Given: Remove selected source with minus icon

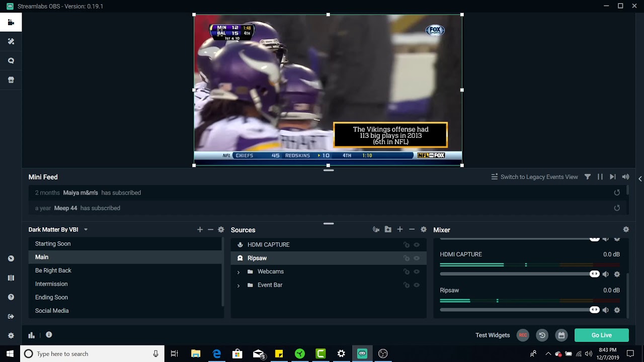Looking at the screenshot, I should pos(412,230).
